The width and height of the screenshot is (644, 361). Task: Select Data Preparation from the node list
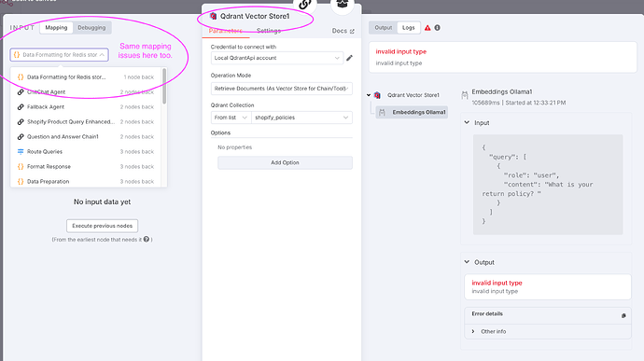[x=86, y=181]
